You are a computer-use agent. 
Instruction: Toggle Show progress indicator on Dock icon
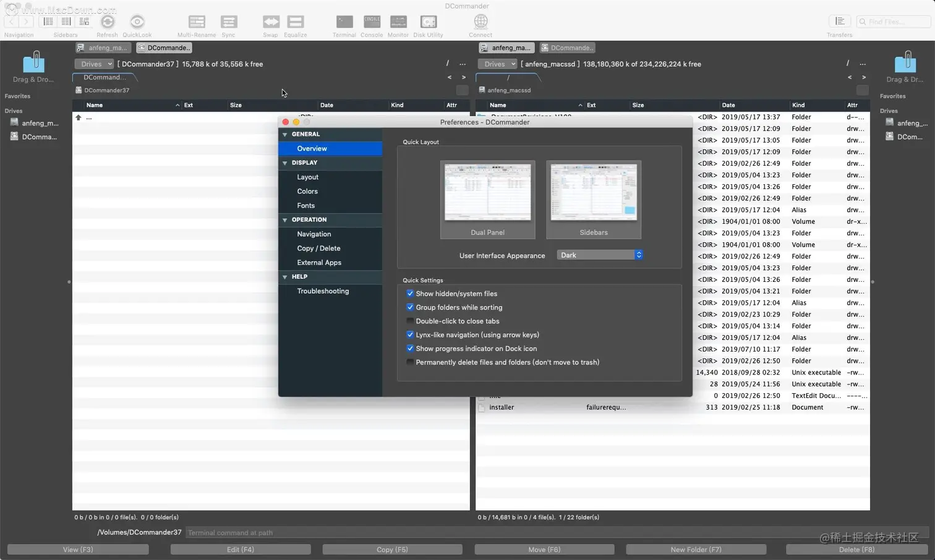(x=410, y=349)
